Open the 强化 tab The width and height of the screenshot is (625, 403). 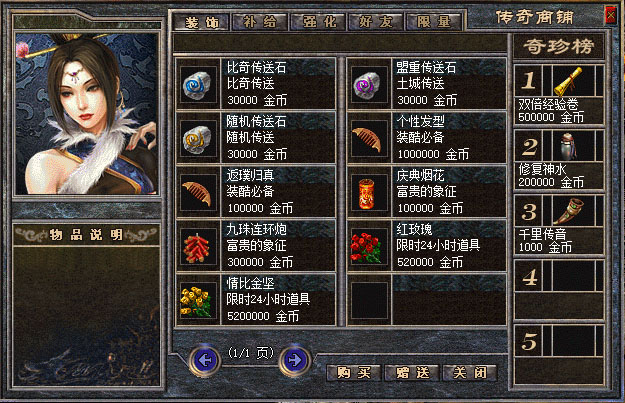319,22
